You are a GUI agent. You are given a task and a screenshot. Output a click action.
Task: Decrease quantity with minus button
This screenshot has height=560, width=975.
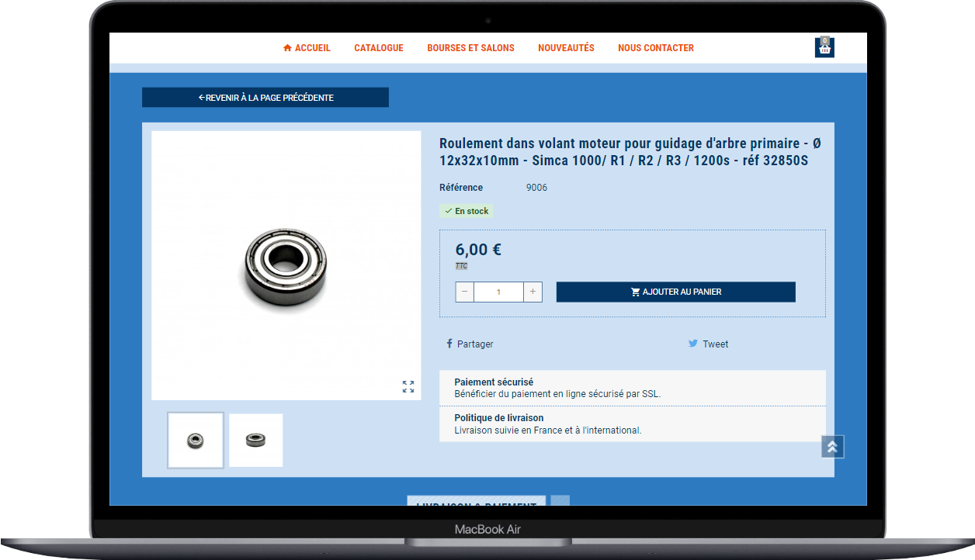[x=465, y=292]
